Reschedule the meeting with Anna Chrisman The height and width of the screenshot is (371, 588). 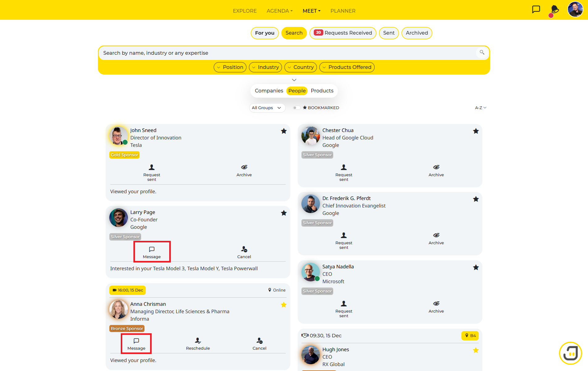[x=198, y=344]
